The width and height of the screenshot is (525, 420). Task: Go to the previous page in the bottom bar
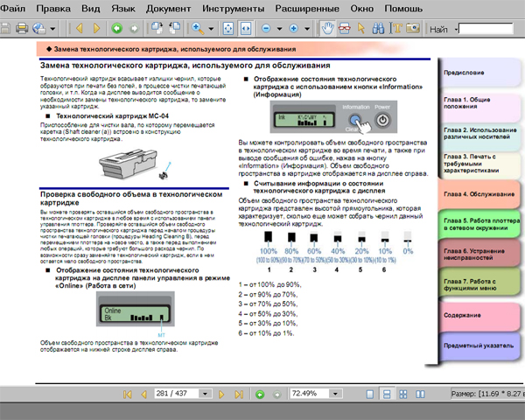point(144,395)
